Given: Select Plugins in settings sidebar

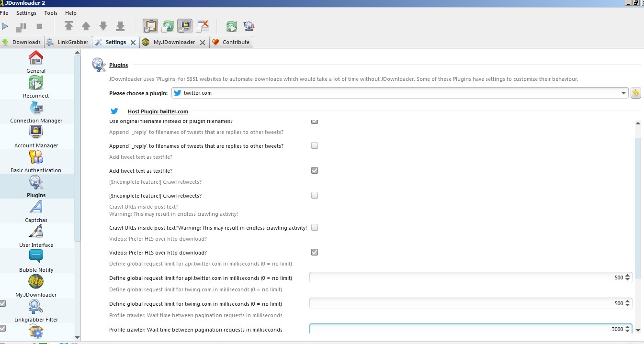Looking at the screenshot, I should [36, 187].
